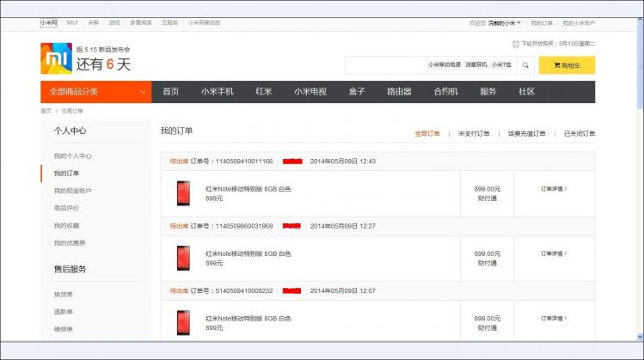
Task: Click the vertical scrollbar thumb
Action: (x=640, y=65)
